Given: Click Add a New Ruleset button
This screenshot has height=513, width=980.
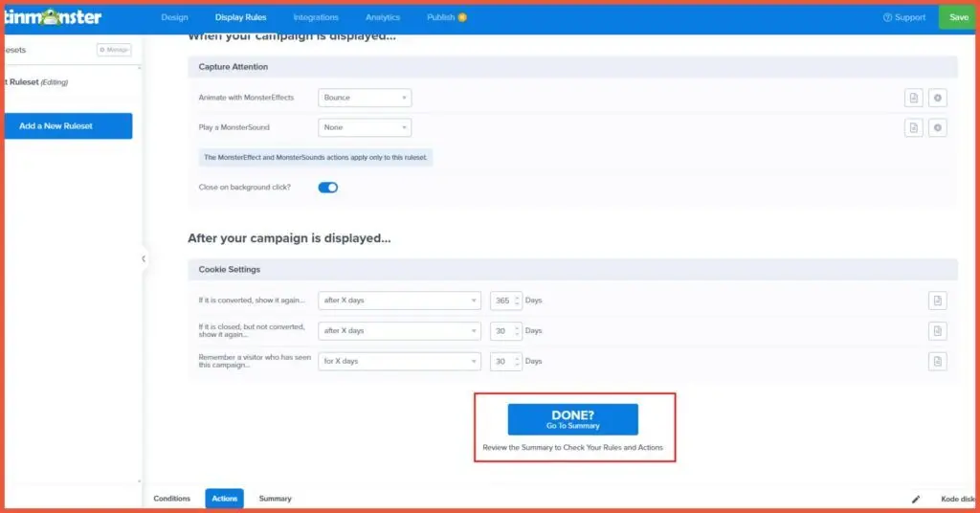Looking at the screenshot, I should coord(69,126).
